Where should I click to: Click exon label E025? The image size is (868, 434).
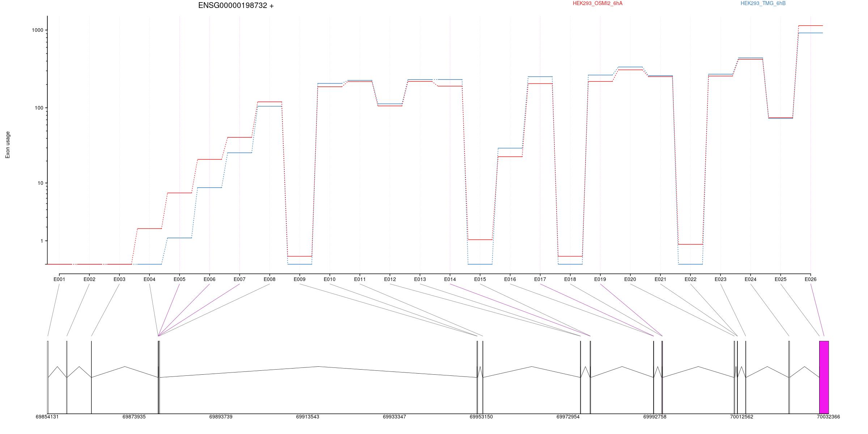coord(780,279)
